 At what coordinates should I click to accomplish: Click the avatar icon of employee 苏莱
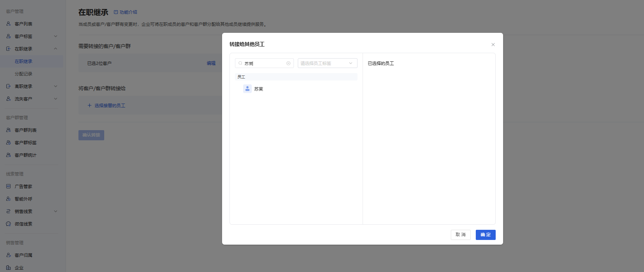click(247, 89)
